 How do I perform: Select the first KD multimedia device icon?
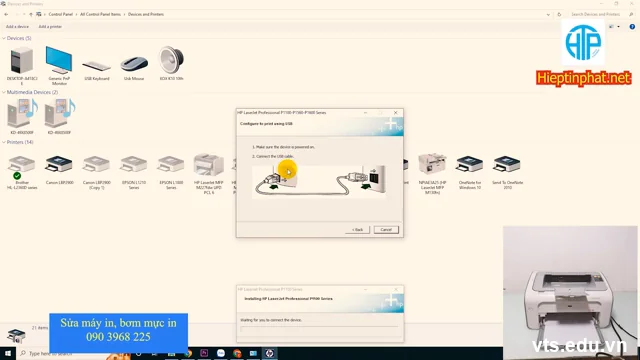click(22, 113)
